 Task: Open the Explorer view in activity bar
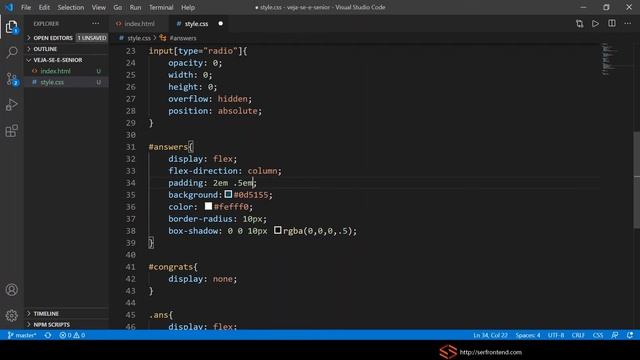click(x=11, y=27)
